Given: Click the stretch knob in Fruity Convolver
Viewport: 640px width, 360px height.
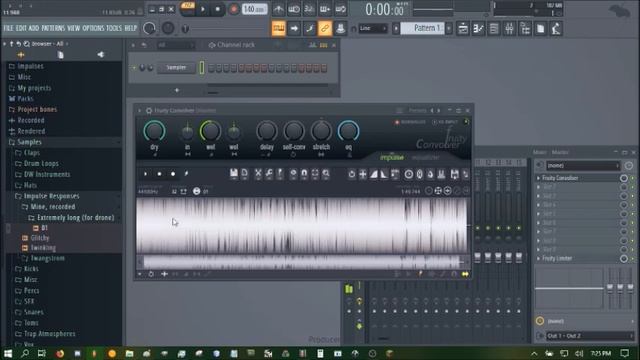Looking at the screenshot, I should (x=321, y=131).
